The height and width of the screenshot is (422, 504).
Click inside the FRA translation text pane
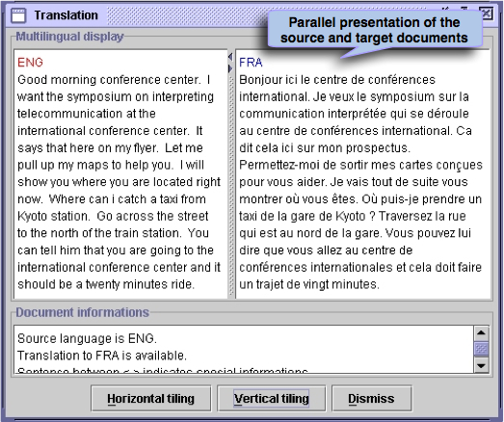click(x=363, y=174)
